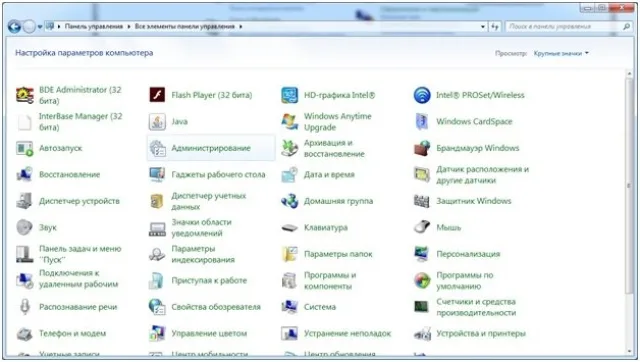
Task: Open the InterBase Manager link
Action: pos(80,122)
